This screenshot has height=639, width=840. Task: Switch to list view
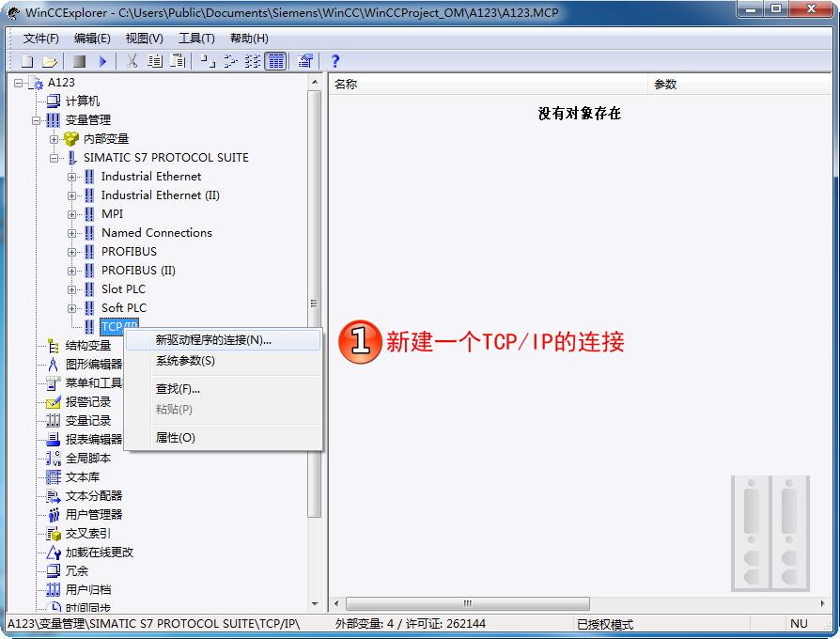(253, 61)
